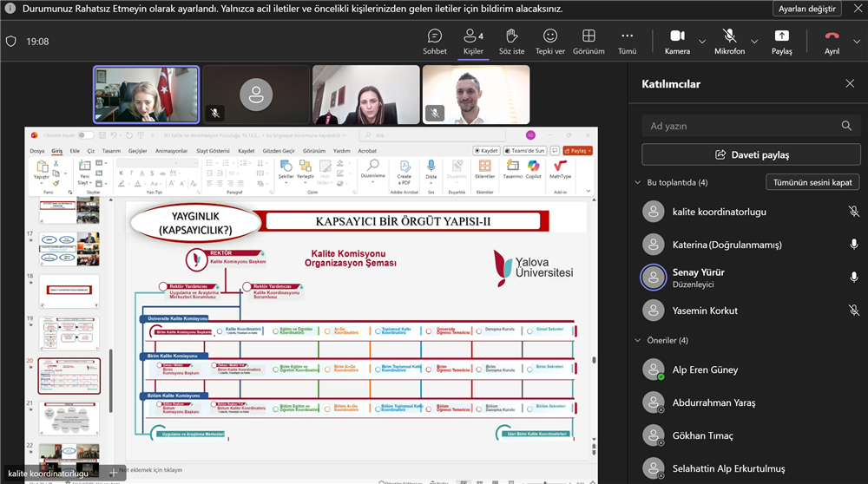Open the Tepki ver reactions
Viewport: 868px width, 484px height.
pyautogui.click(x=550, y=40)
